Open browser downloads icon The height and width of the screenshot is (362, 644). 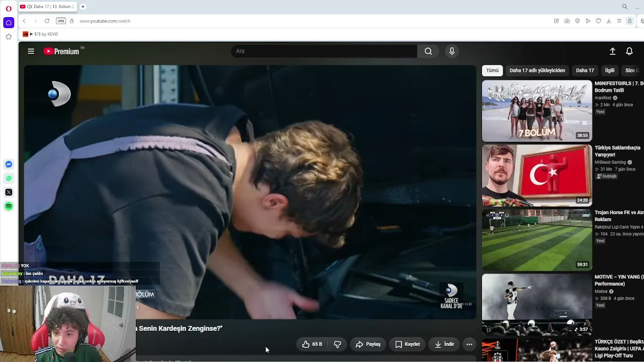(609, 21)
